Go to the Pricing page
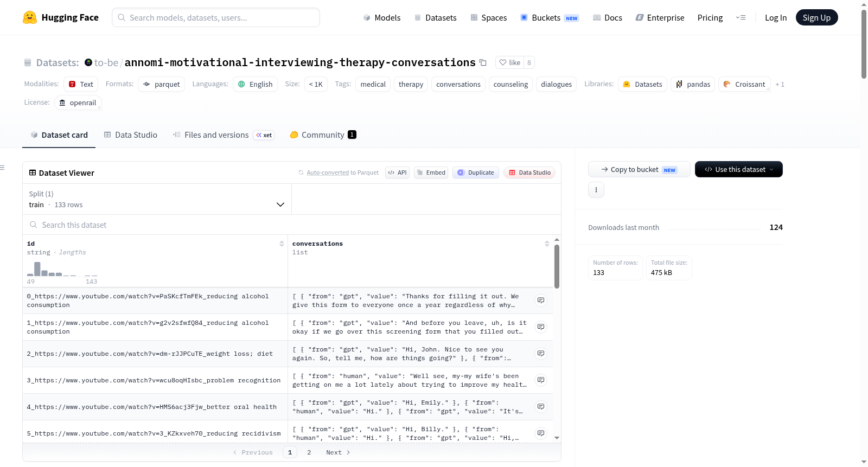This screenshot has width=868, height=467. click(710, 18)
